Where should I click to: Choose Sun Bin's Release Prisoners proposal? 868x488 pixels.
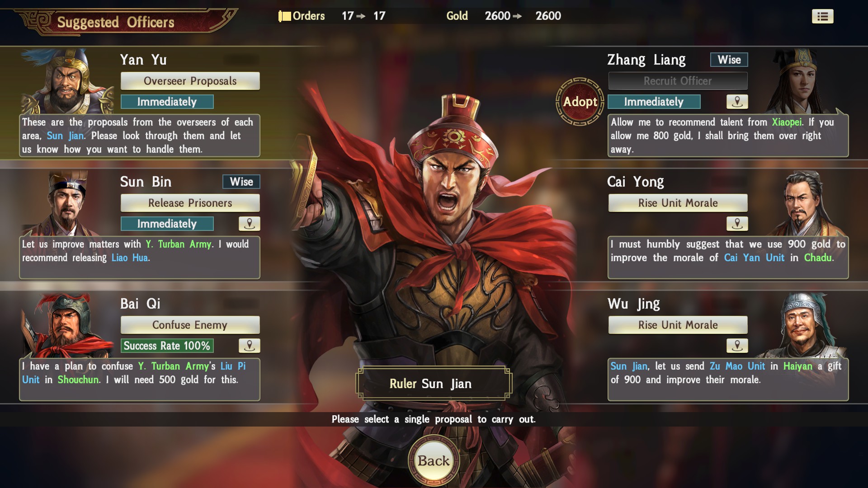click(190, 203)
